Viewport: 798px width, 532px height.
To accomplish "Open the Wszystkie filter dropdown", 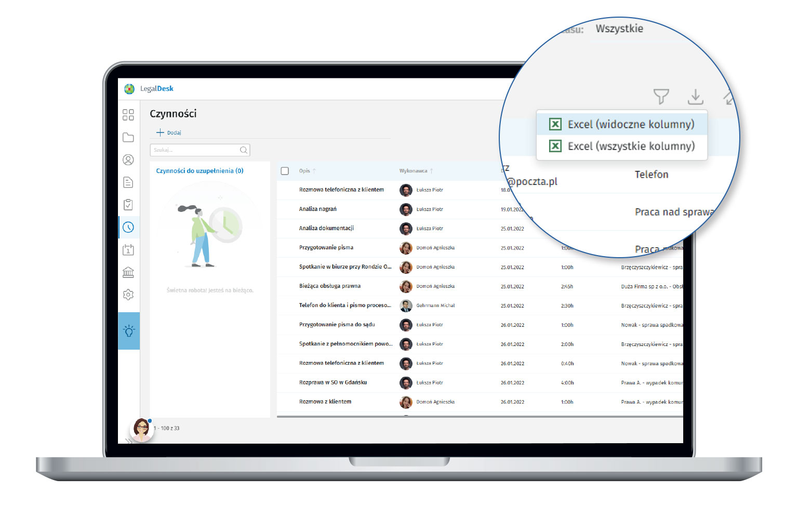I will tap(619, 29).
